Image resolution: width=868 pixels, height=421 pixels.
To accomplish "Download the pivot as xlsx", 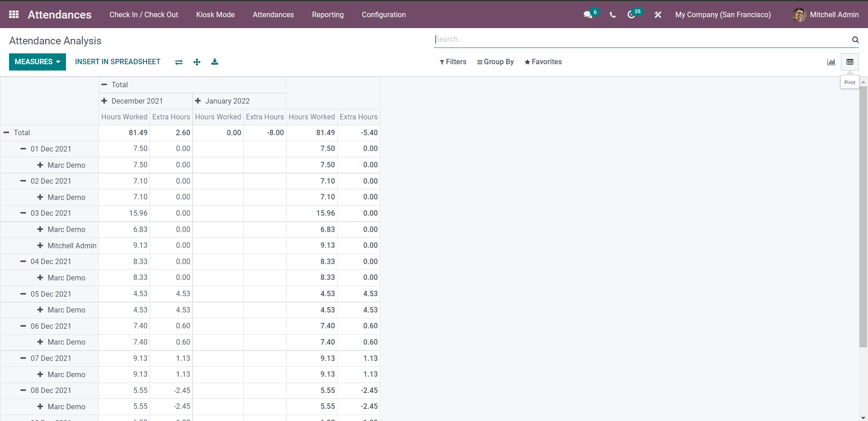I will 215,62.
